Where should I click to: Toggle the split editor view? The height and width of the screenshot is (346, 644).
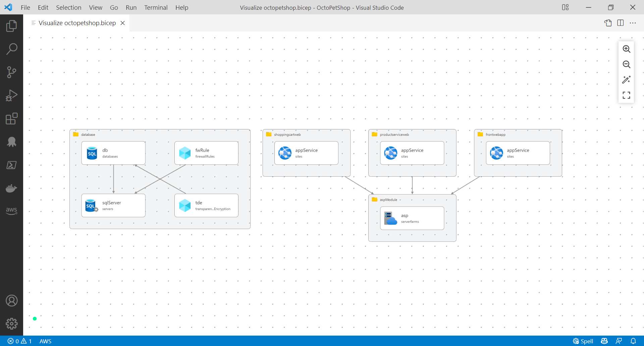pos(620,23)
